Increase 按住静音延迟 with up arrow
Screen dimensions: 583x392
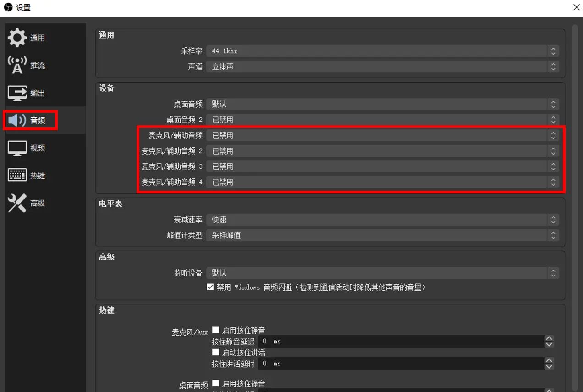(549, 339)
